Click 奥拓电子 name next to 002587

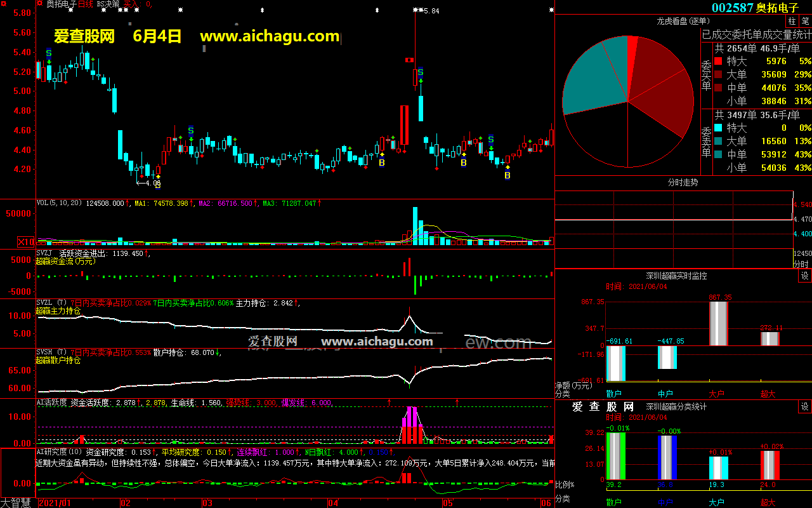[x=778, y=8]
